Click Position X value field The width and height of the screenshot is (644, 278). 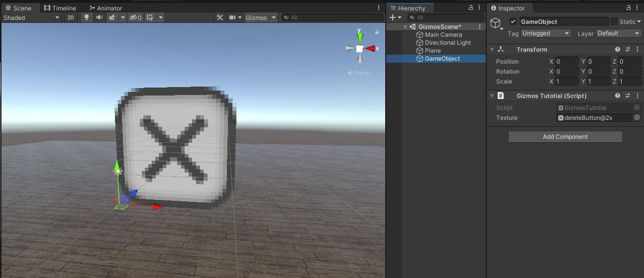pos(567,62)
